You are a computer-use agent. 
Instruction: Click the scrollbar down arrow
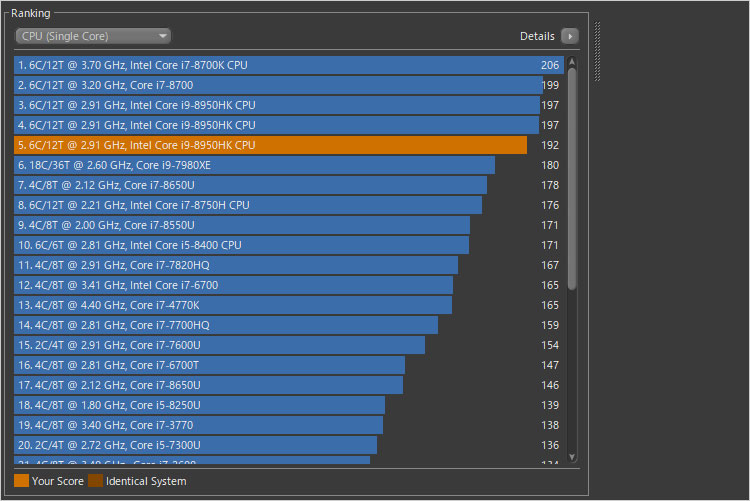(572, 457)
